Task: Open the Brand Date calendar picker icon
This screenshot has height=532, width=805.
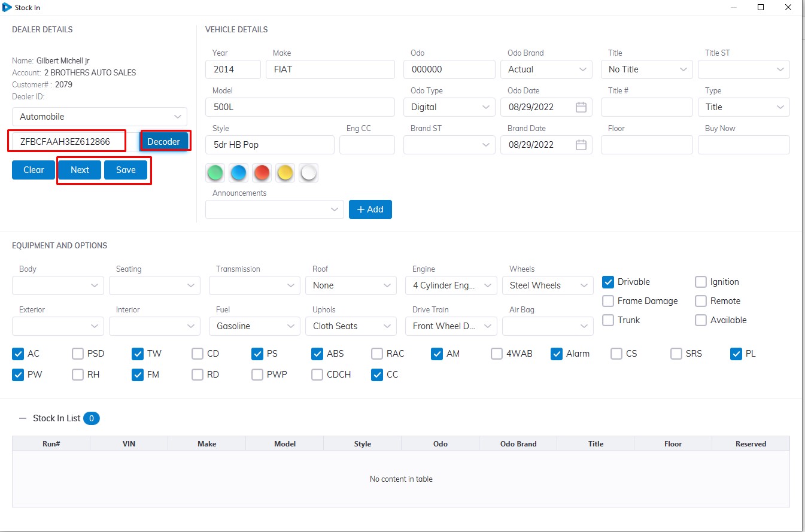Action: [x=581, y=145]
